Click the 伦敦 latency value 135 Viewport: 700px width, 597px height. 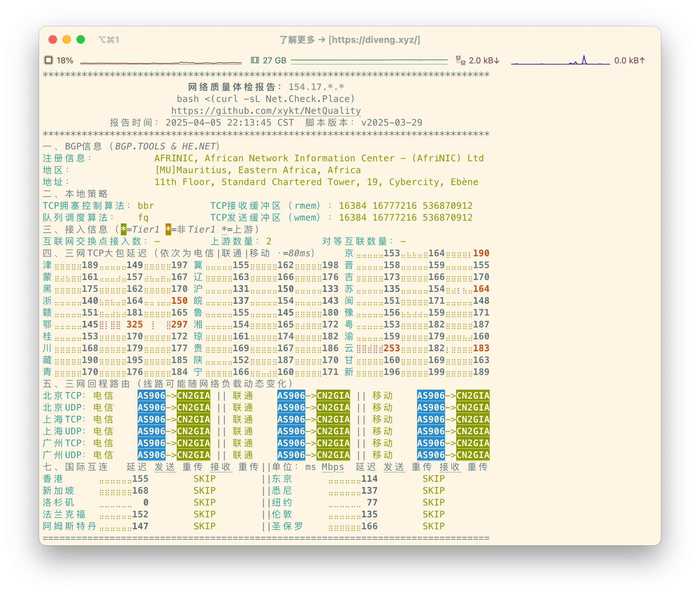pyautogui.click(x=370, y=514)
